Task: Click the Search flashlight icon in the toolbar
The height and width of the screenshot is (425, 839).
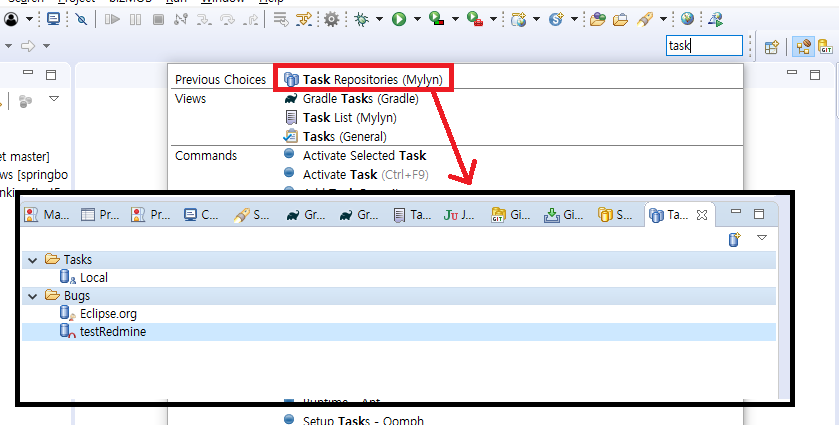Action: (645, 20)
